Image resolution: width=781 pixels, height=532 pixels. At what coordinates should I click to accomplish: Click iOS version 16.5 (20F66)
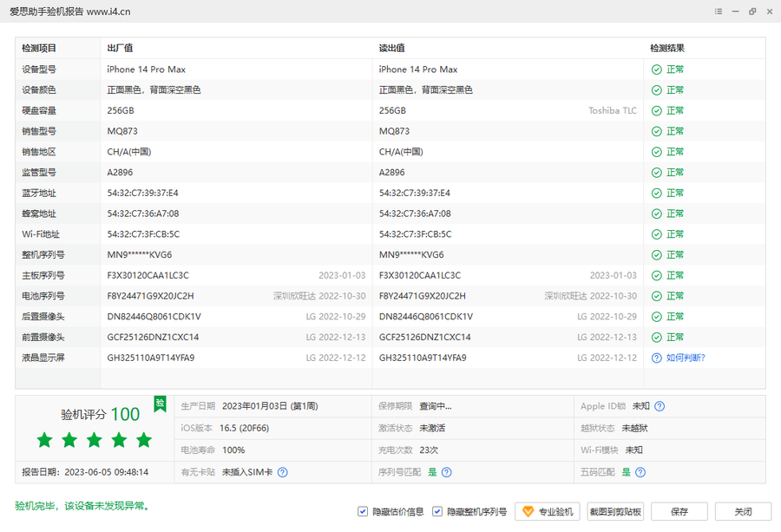click(x=244, y=429)
